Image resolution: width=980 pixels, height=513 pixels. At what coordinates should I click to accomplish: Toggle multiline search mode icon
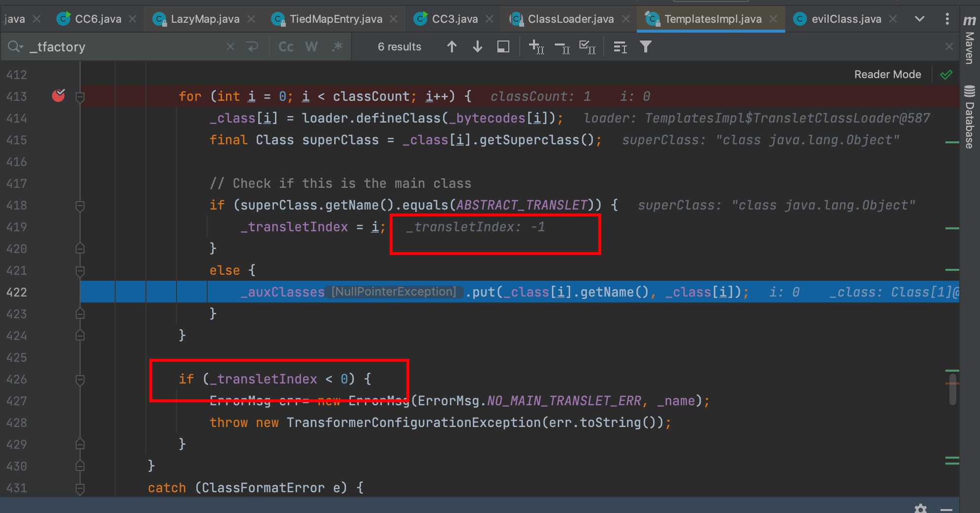tap(620, 47)
